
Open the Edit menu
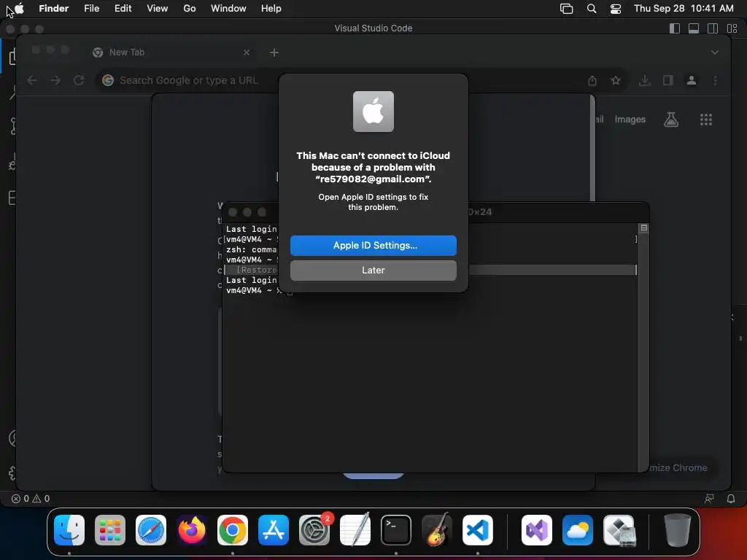tap(123, 8)
